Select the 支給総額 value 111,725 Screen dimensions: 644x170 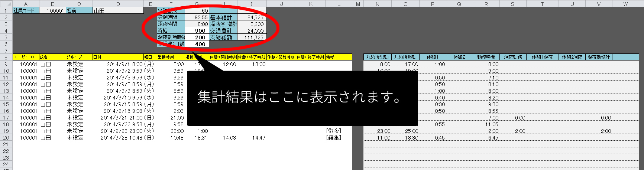[252, 37]
